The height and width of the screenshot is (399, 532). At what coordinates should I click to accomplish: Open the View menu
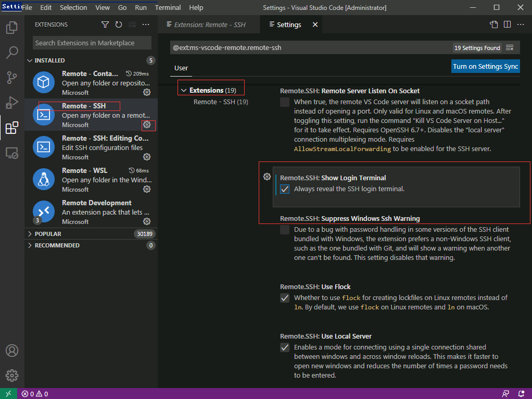(102, 7)
